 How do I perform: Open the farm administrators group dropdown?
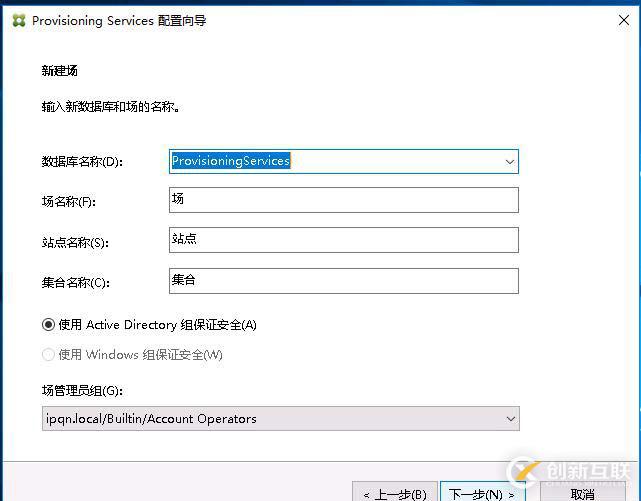point(510,419)
